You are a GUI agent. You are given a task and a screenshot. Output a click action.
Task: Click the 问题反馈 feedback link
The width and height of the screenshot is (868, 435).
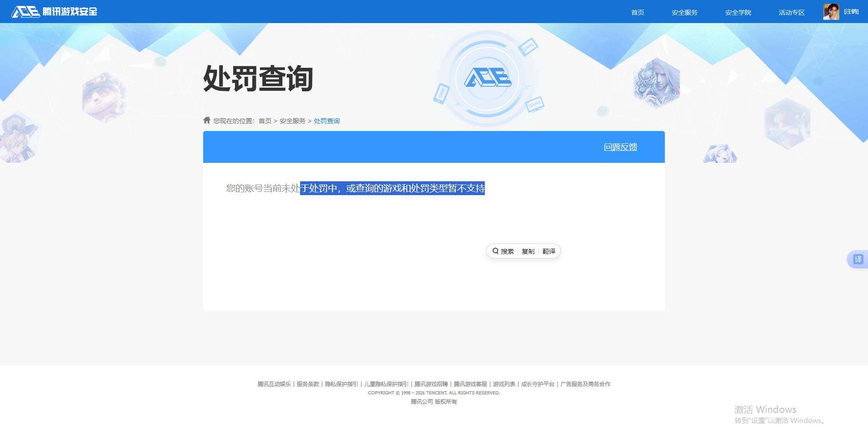click(620, 147)
